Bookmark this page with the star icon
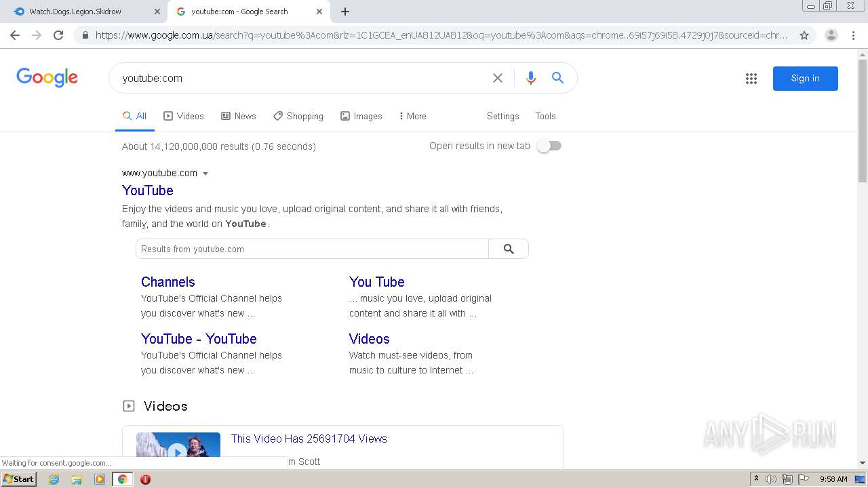The image size is (868, 488). 804,35
